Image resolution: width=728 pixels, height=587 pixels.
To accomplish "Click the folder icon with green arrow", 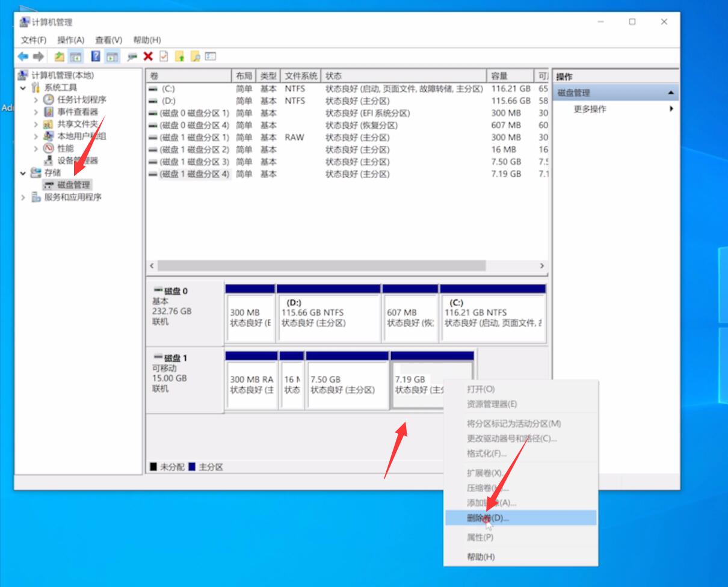I will pyautogui.click(x=179, y=57).
